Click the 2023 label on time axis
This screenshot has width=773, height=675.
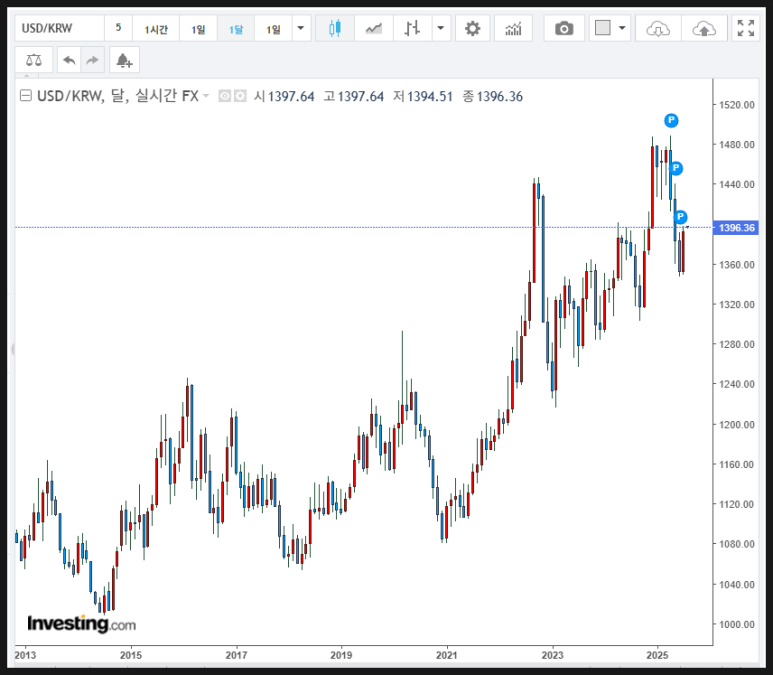click(x=552, y=655)
